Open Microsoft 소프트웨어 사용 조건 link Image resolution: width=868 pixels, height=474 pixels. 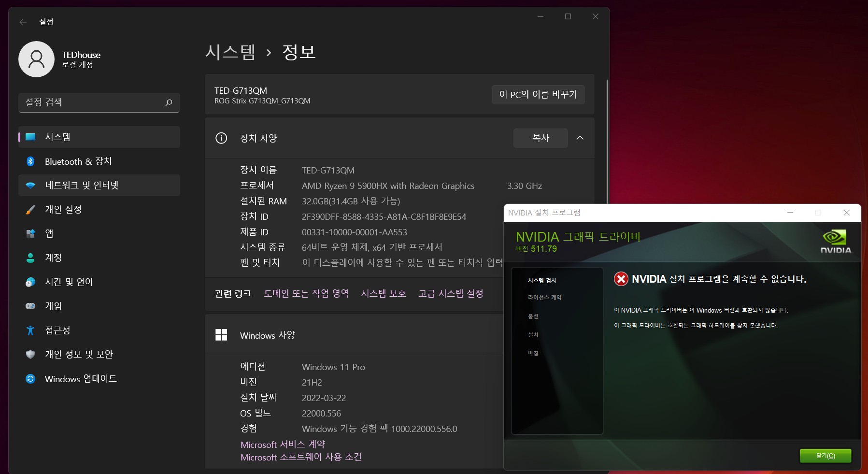pos(301,457)
